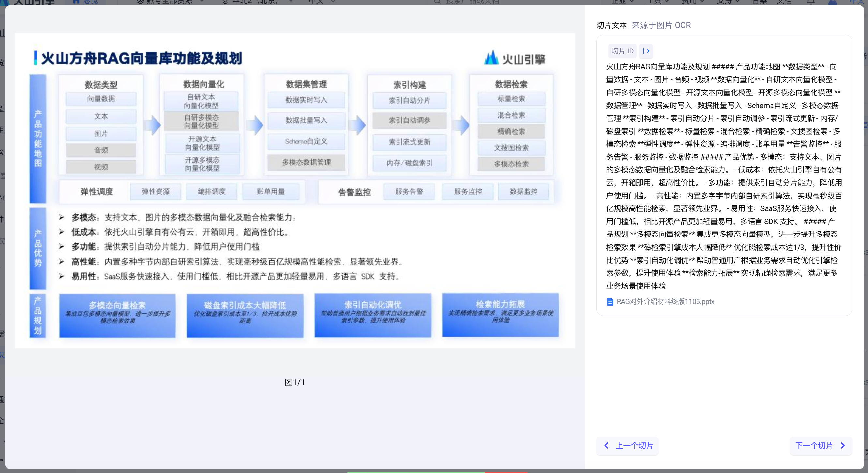
Task: Click the copy icon beside 切片 ID
Action: pyautogui.click(x=646, y=51)
